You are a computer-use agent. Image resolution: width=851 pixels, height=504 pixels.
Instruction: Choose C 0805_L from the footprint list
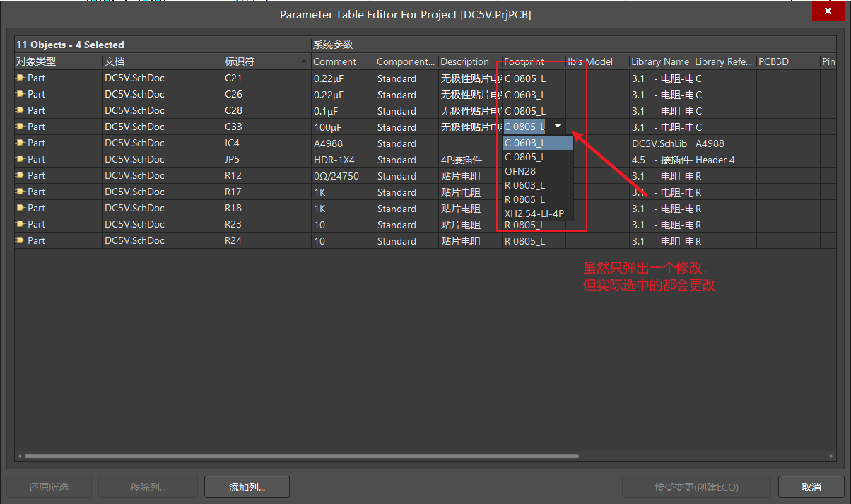pos(538,157)
